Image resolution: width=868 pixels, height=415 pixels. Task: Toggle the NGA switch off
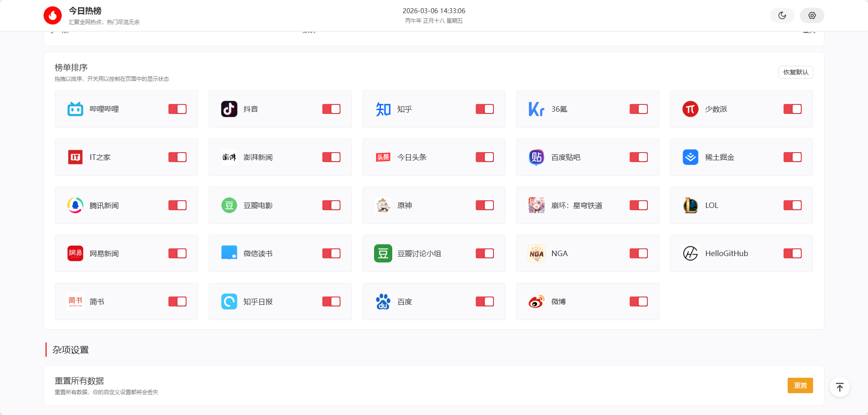point(638,253)
